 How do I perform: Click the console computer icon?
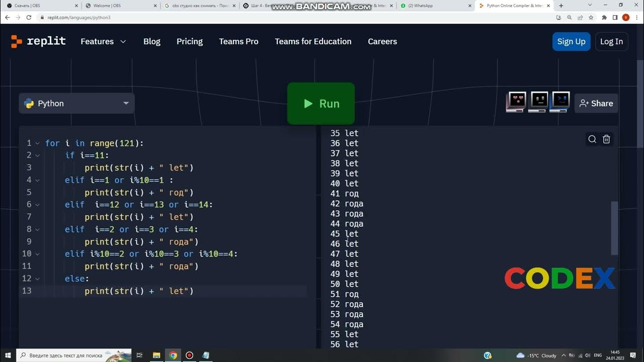point(560,102)
